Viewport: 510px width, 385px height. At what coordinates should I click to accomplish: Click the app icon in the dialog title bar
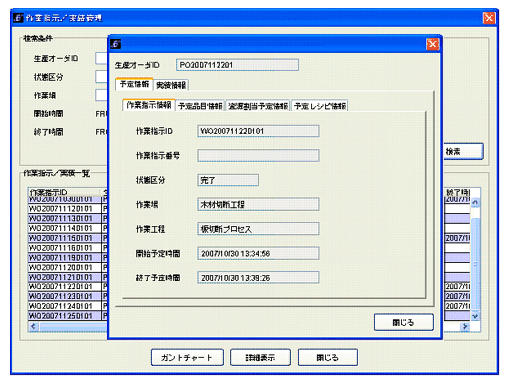coord(116,44)
